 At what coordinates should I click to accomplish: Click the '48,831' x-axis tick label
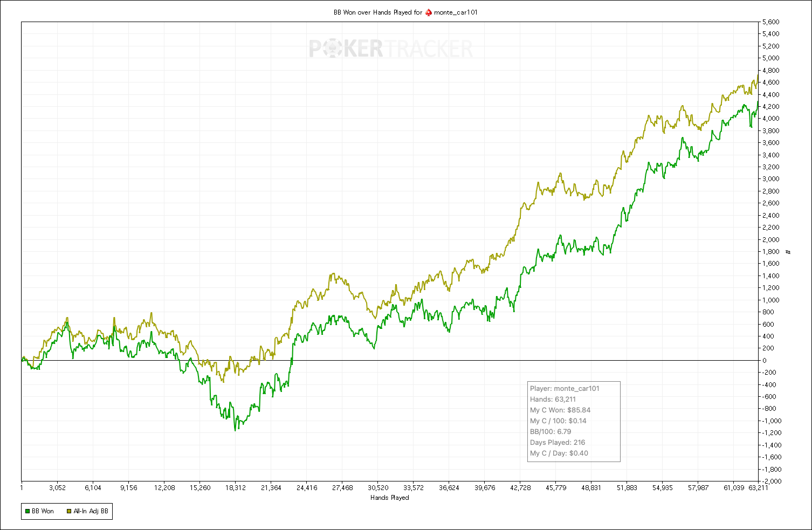point(591,488)
